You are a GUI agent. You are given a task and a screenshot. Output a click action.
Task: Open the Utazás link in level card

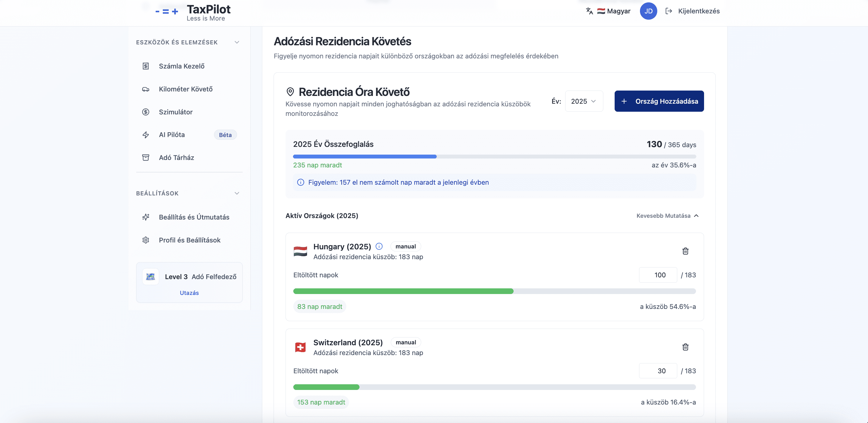click(x=189, y=293)
